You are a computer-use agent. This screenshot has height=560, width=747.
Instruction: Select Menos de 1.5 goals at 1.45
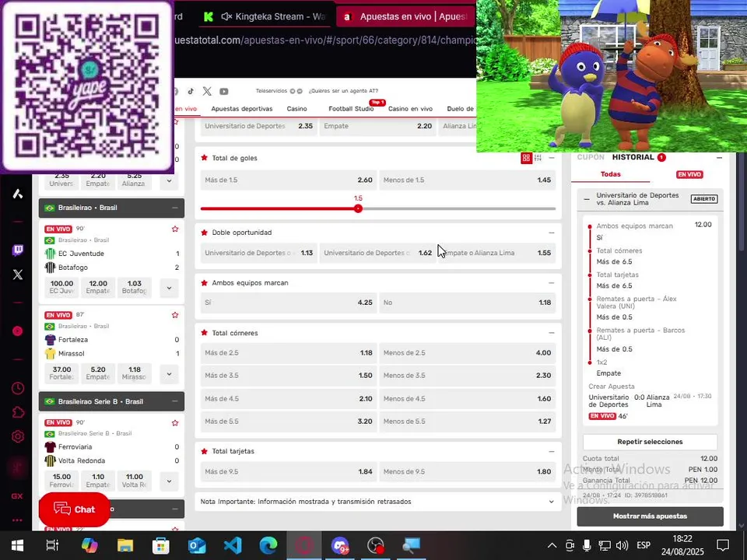click(x=468, y=180)
